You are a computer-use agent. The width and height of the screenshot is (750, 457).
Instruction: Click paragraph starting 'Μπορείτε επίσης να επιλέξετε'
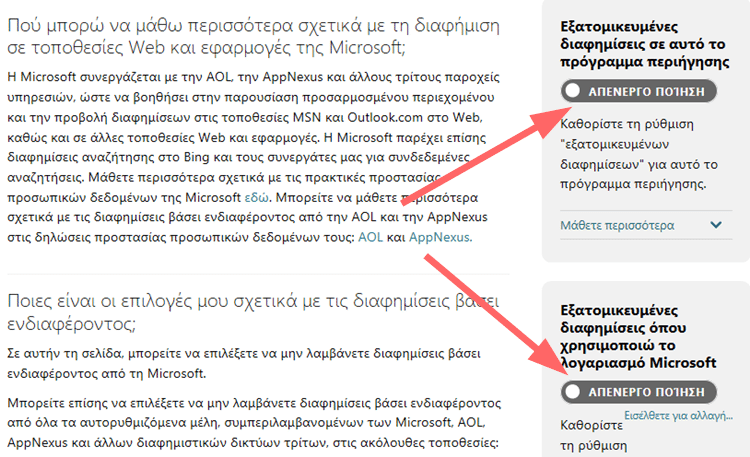[x=254, y=423]
